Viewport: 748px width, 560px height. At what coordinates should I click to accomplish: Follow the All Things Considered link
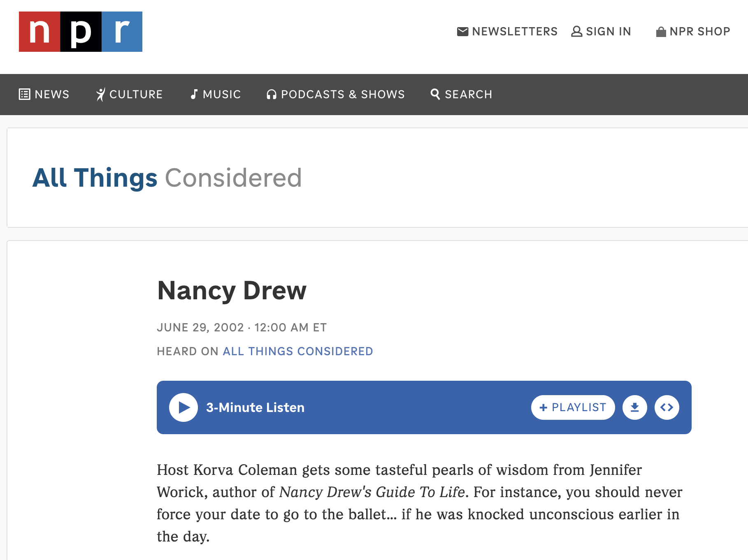click(x=298, y=351)
